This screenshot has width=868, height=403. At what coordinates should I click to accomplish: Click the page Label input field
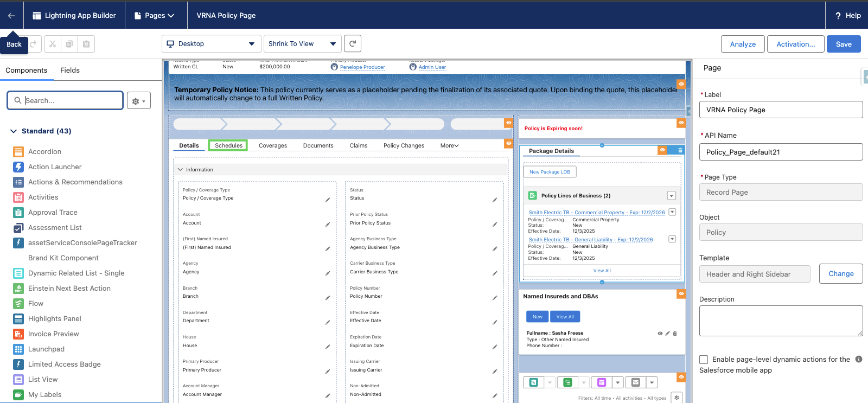coord(781,110)
